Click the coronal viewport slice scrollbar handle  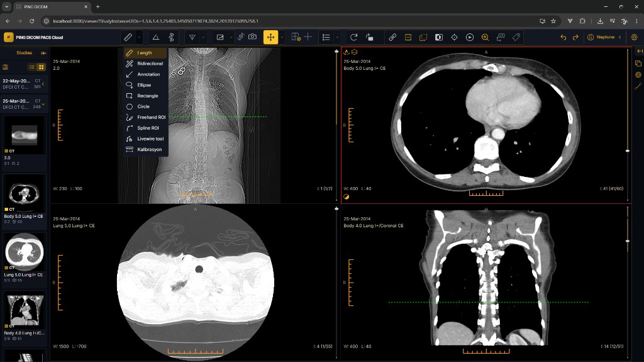pyautogui.click(x=628, y=240)
